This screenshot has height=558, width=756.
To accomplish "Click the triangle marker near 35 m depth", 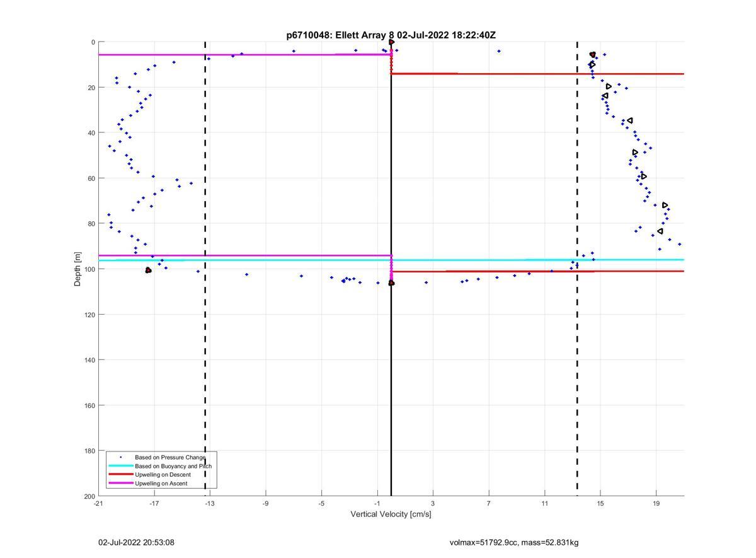I will (x=630, y=120).
